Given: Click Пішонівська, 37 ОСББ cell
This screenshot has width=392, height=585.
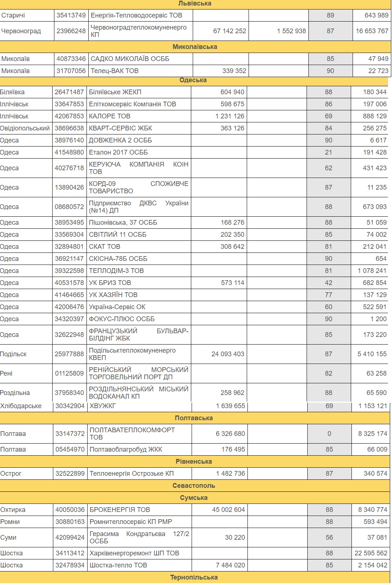Looking at the screenshot, I should pyautogui.click(x=139, y=223).
